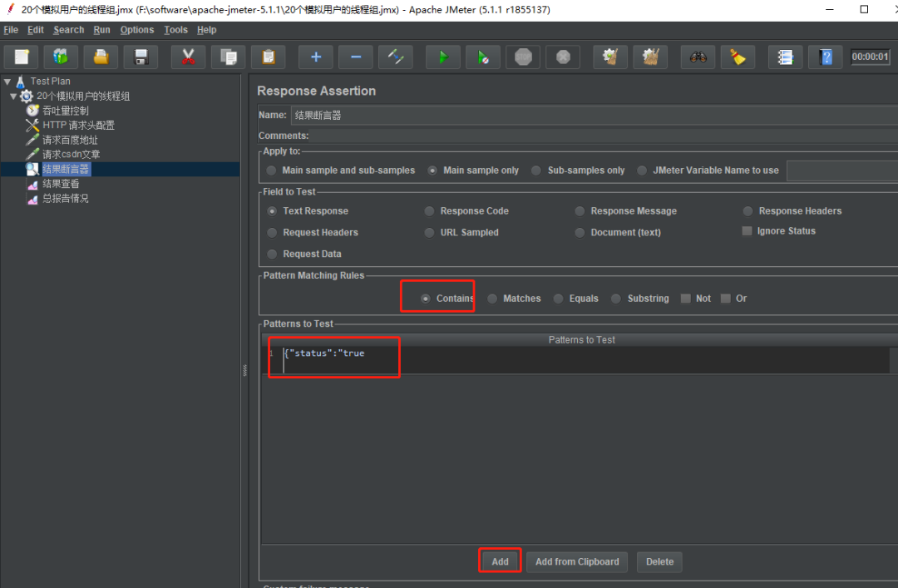
Task: Open the Edit menu
Action: click(x=36, y=30)
